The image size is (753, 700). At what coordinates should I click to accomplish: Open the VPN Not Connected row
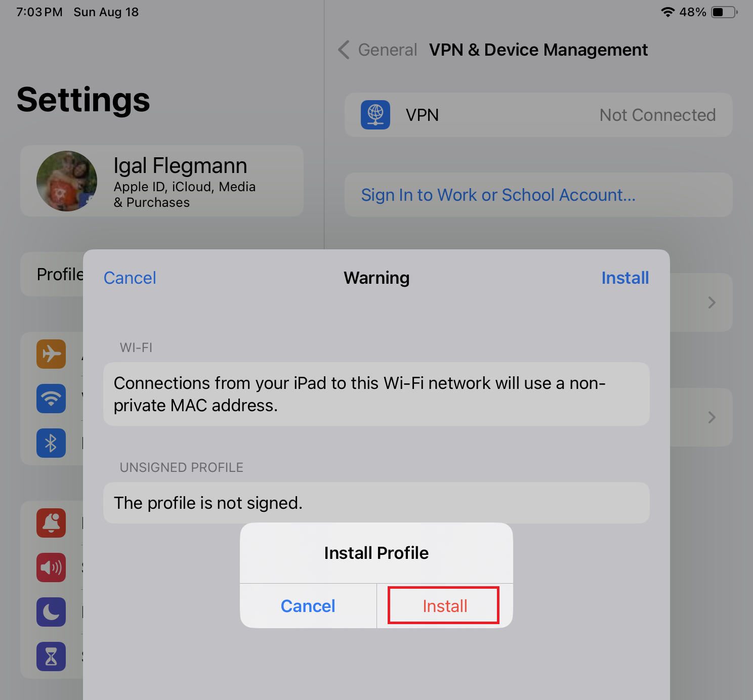pos(538,115)
